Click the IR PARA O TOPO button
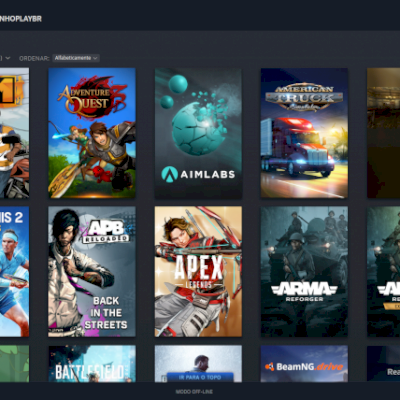This screenshot has width=400, height=400. [x=200, y=377]
